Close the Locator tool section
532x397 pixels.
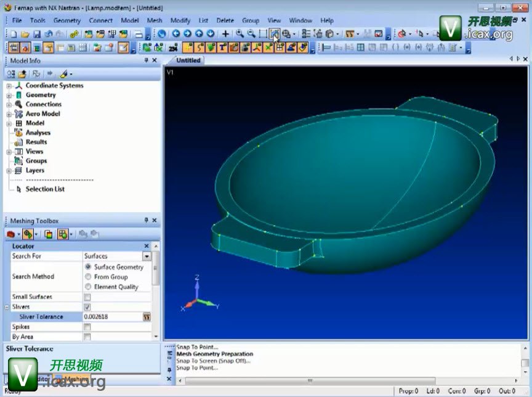(x=147, y=246)
